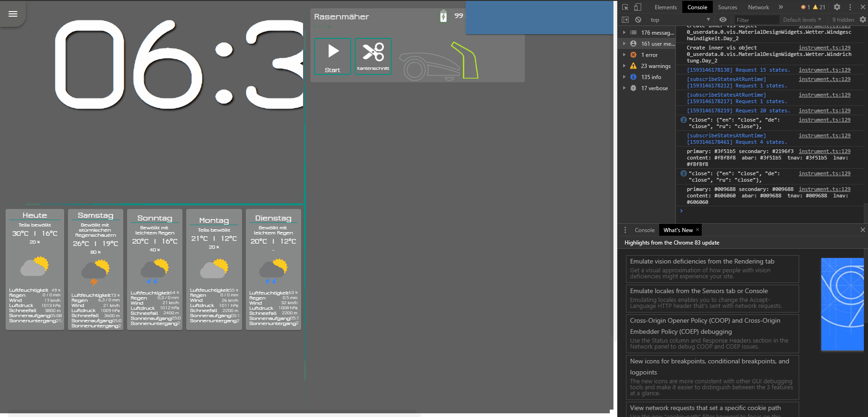Image resolution: width=868 pixels, height=417 pixels.
Task: Activate the inspect element picker icon
Action: [625, 7]
